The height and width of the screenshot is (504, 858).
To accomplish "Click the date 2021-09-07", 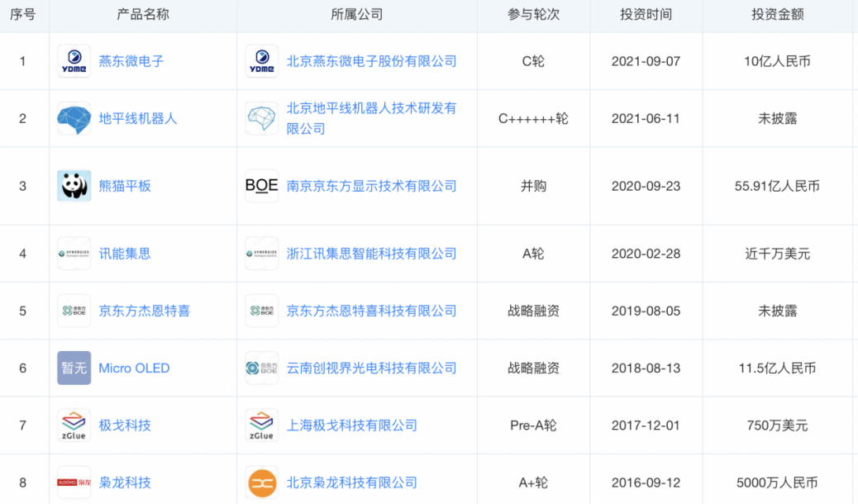I will (646, 61).
